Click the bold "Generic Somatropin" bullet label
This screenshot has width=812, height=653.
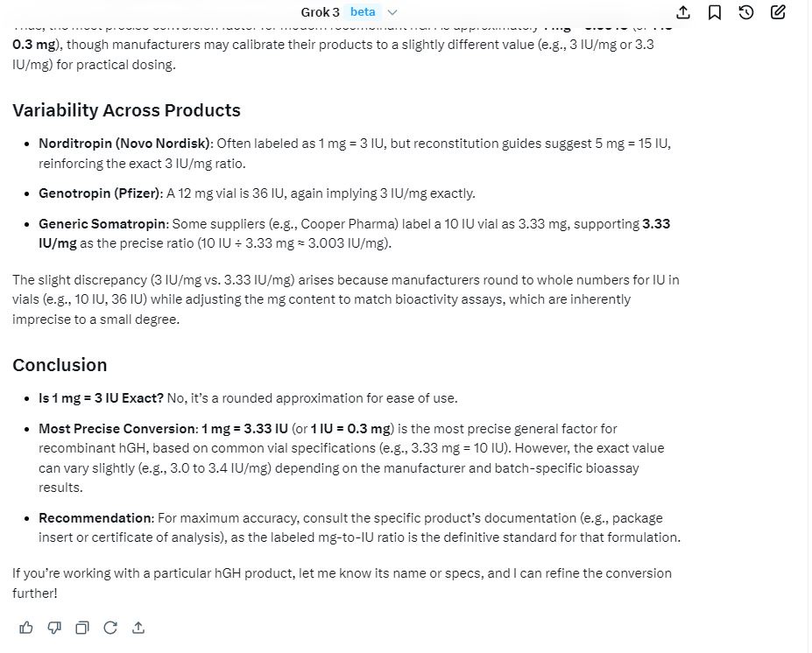coord(102,224)
